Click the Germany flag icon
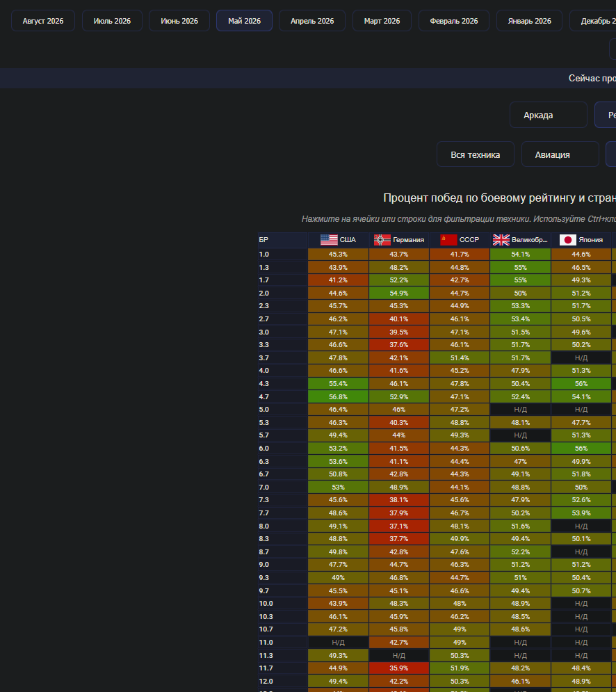The width and height of the screenshot is (616, 692). click(x=382, y=240)
